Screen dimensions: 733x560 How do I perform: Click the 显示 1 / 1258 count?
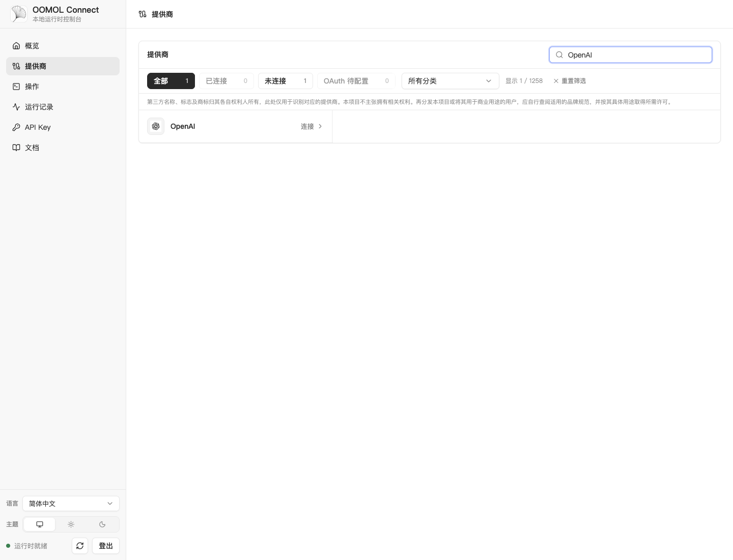click(x=524, y=81)
